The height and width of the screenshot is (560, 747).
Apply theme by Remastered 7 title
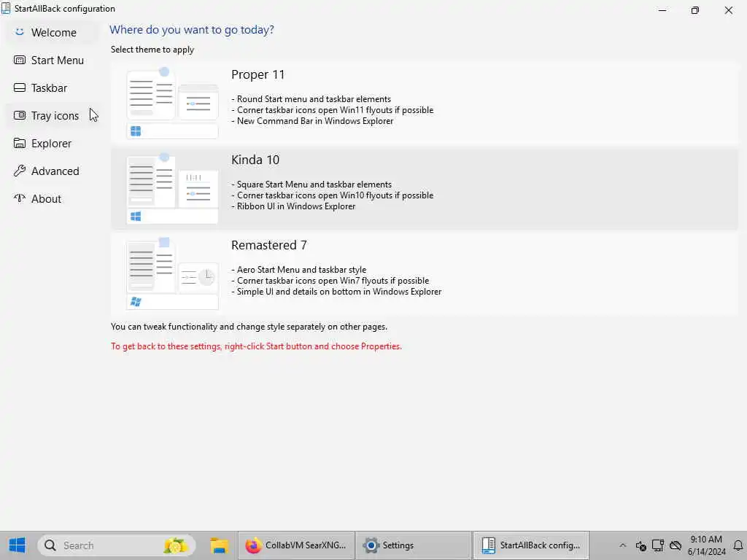click(268, 245)
